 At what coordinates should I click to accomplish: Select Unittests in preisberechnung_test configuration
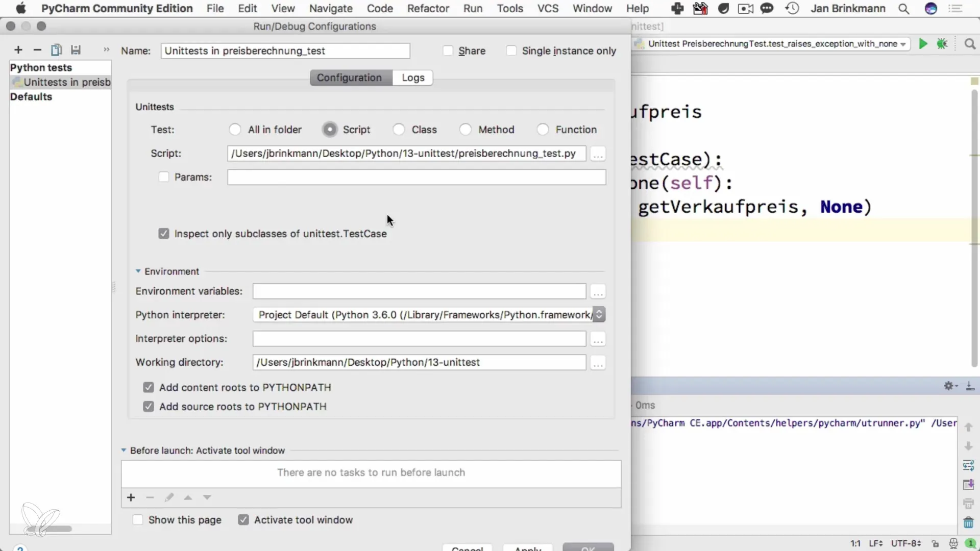tap(61, 82)
